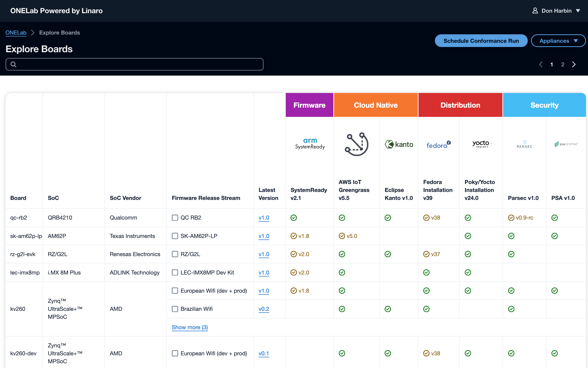Click the Parsec logo
Screen dimensions: 588x368
(x=525, y=144)
